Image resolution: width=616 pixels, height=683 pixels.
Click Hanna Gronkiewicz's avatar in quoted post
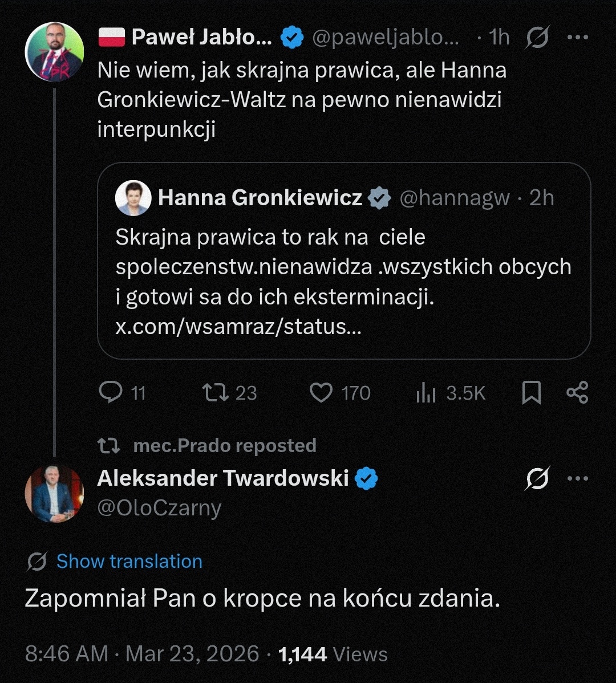point(133,198)
